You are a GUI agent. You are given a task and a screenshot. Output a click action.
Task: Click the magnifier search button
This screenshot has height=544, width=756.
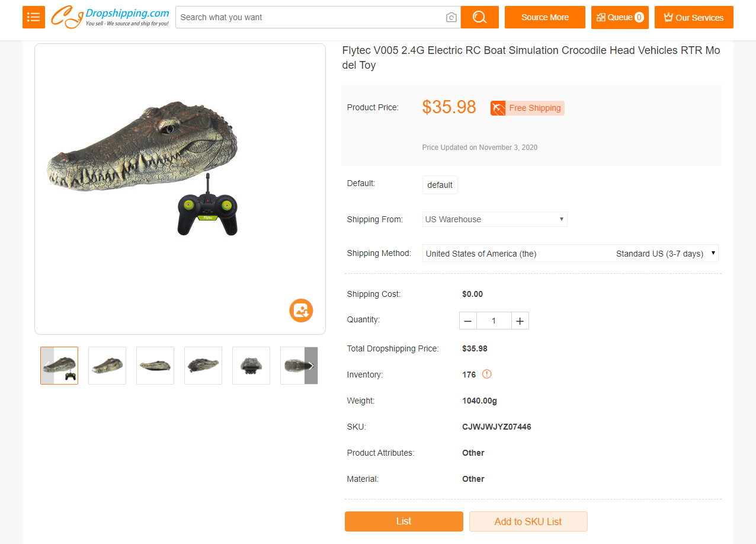(x=479, y=17)
